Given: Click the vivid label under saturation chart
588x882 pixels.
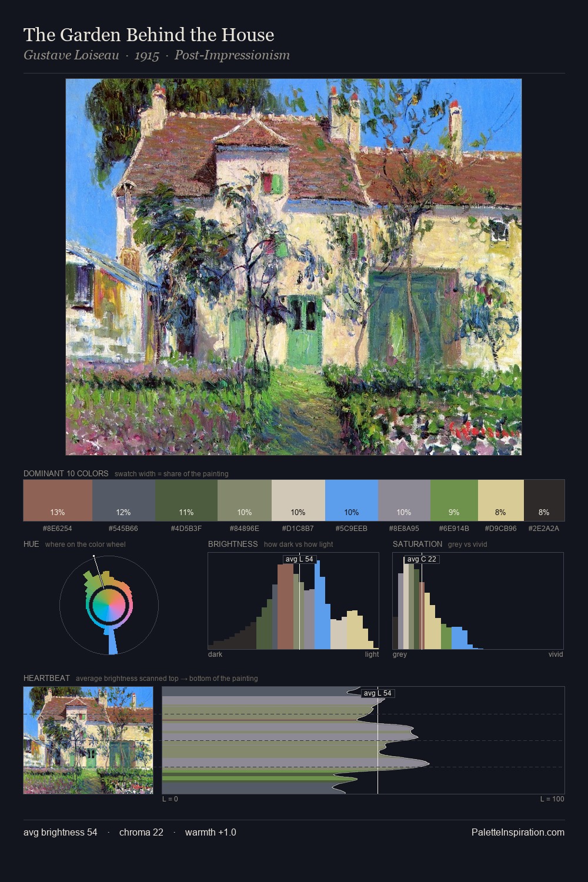Looking at the screenshot, I should click(556, 654).
